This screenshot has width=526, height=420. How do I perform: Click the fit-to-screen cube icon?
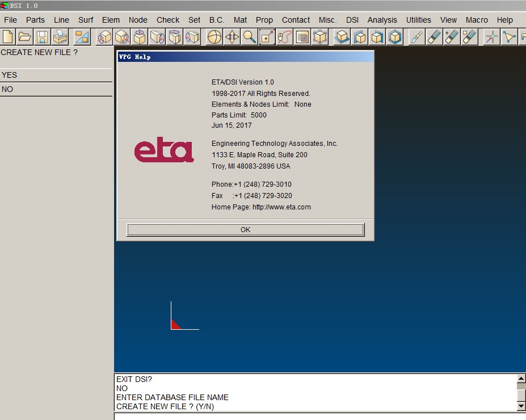click(320, 37)
